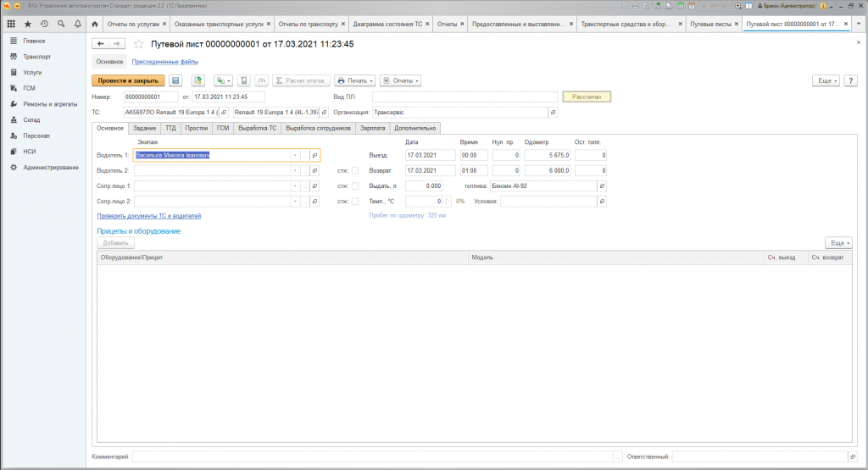868x470 pixels.
Task: Switch to the Задание tab
Action: [144, 128]
